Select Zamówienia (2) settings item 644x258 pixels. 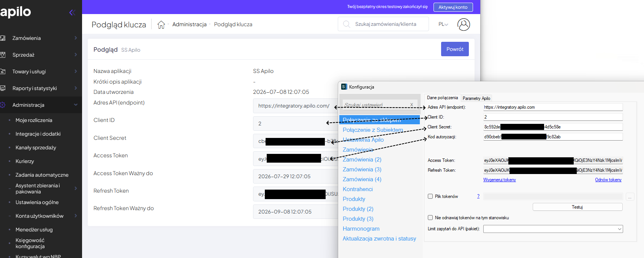(x=362, y=160)
